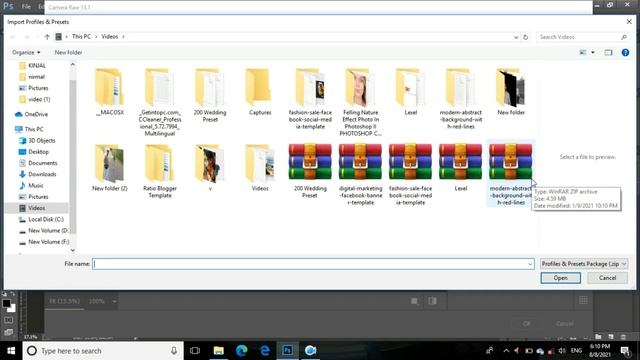Click Videos in the breadcrumb path
This screenshot has height=360, width=640.
coord(109,37)
